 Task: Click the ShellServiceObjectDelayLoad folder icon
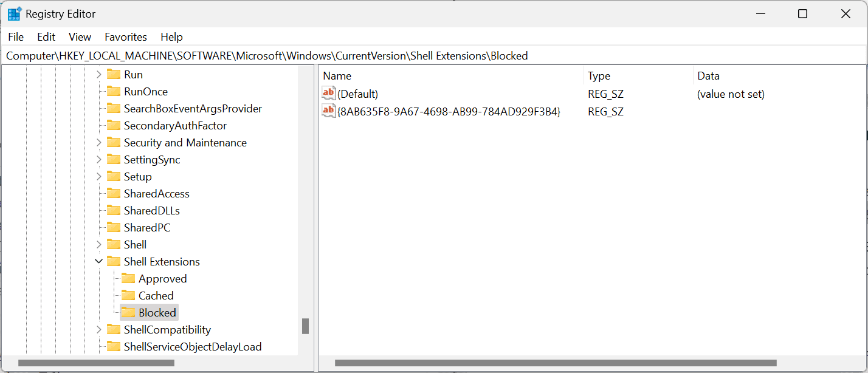click(x=114, y=346)
